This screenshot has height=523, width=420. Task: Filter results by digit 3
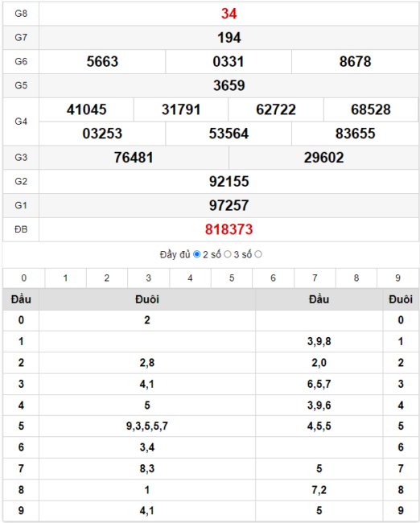(x=149, y=278)
